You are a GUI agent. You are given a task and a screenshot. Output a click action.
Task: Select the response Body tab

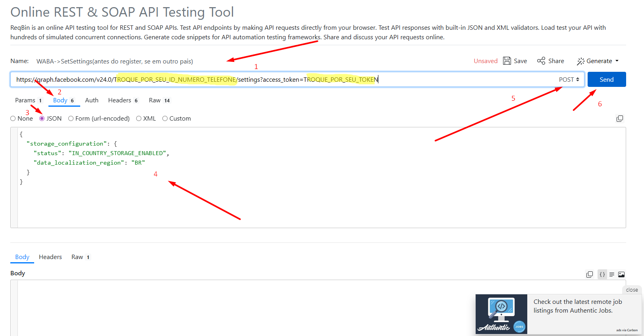(x=22, y=257)
